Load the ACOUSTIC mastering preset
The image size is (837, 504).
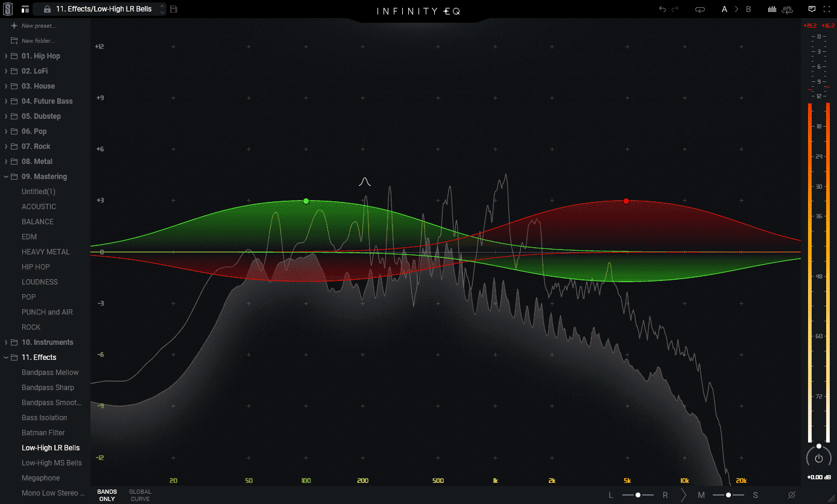coord(39,207)
